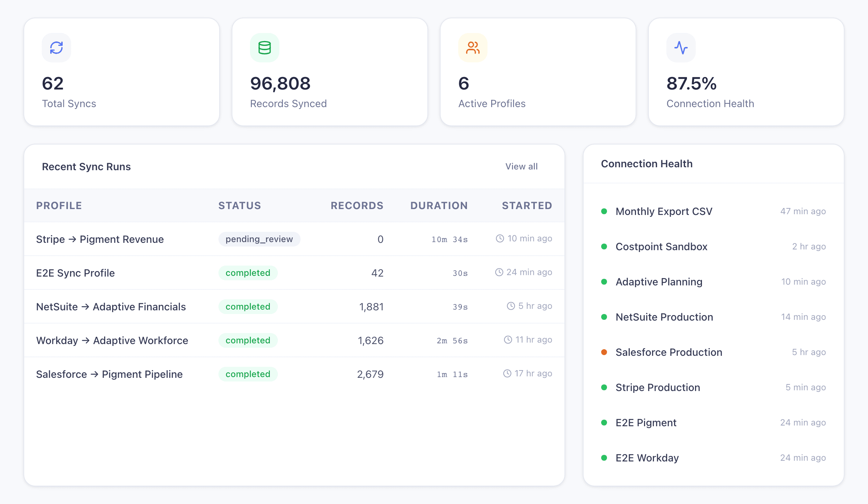Click the orange status dot for Salesforce Production
Screen dimensions: 868x504
(x=604, y=352)
